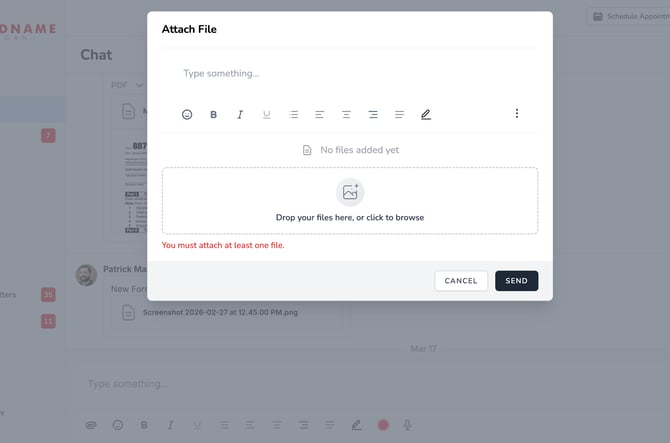Viewport: 670px width, 443px height.
Task: Insert a bulleted list in dialog editor
Action: (293, 114)
